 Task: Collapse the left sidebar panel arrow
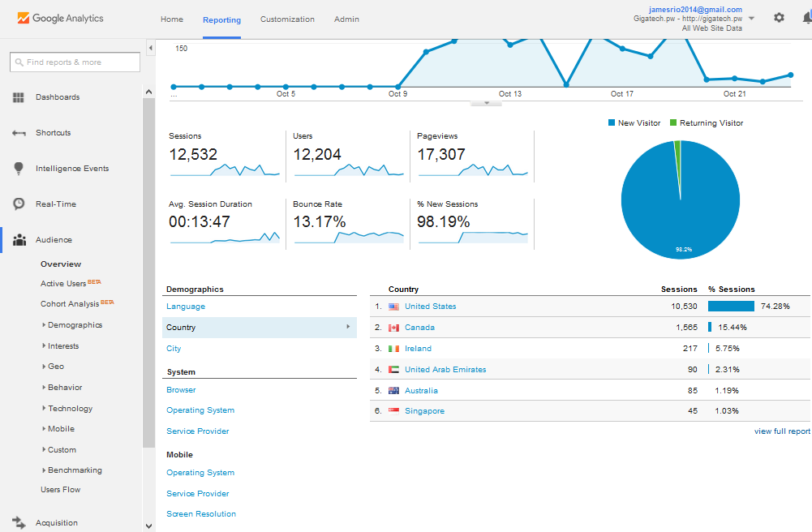point(151,48)
